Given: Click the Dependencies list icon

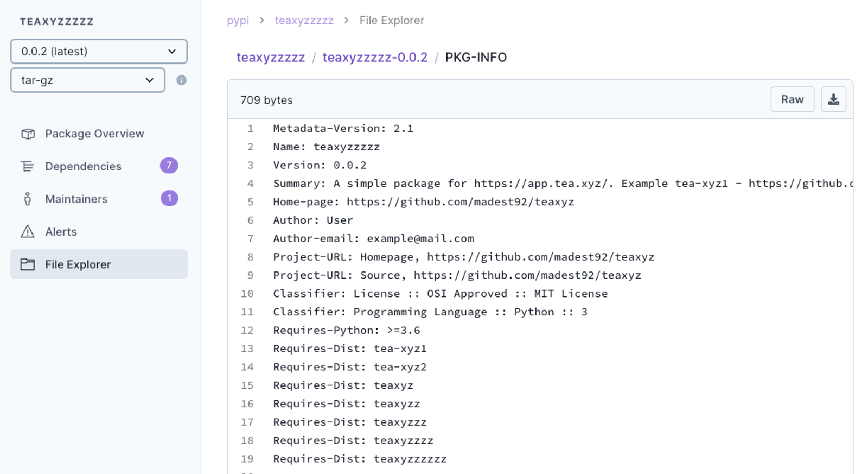Looking at the screenshot, I should (x=27, y=166).
